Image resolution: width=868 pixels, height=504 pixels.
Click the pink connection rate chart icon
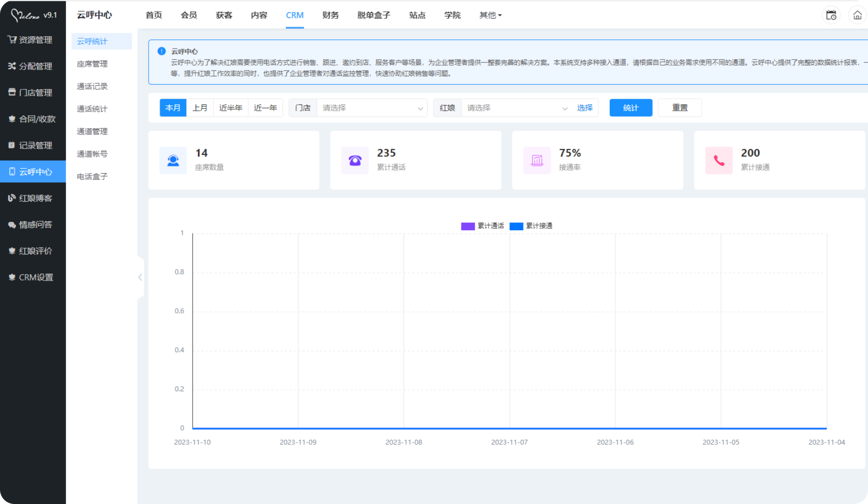(537, 160)
